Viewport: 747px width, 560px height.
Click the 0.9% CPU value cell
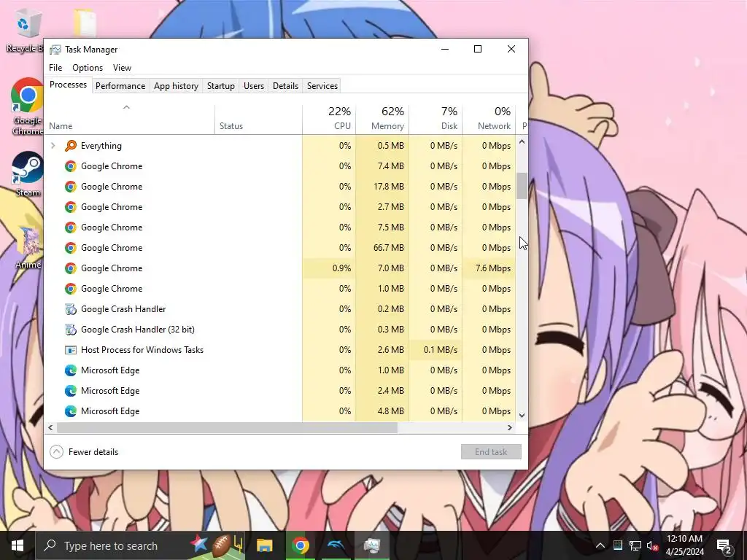329,268
